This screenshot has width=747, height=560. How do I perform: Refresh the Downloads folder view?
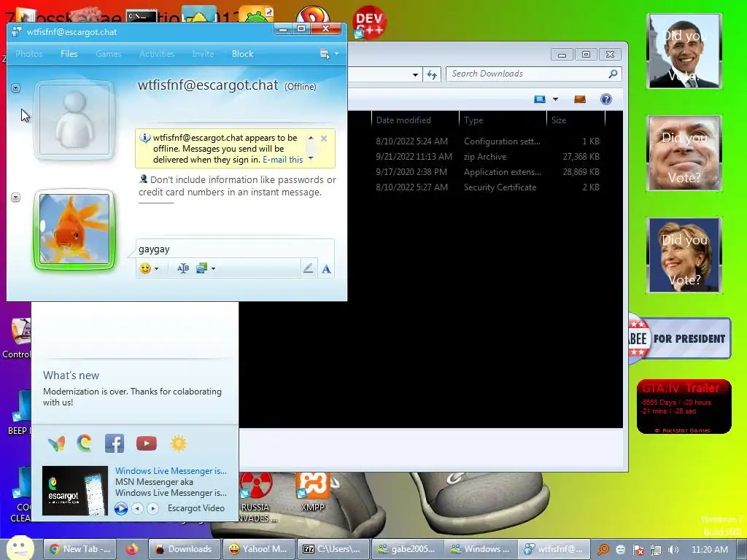coord(432,75)
